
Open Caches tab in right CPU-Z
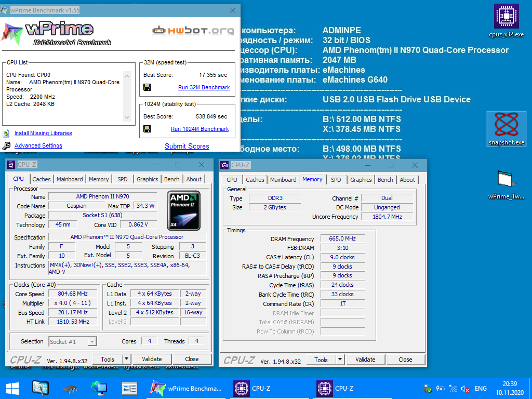tap(255, 179)
